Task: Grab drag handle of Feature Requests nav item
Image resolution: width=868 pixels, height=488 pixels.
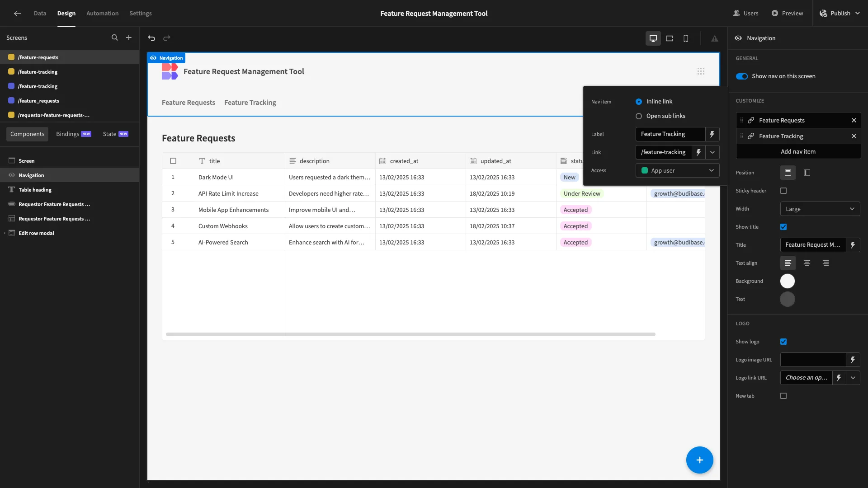Action: point(741,120)
